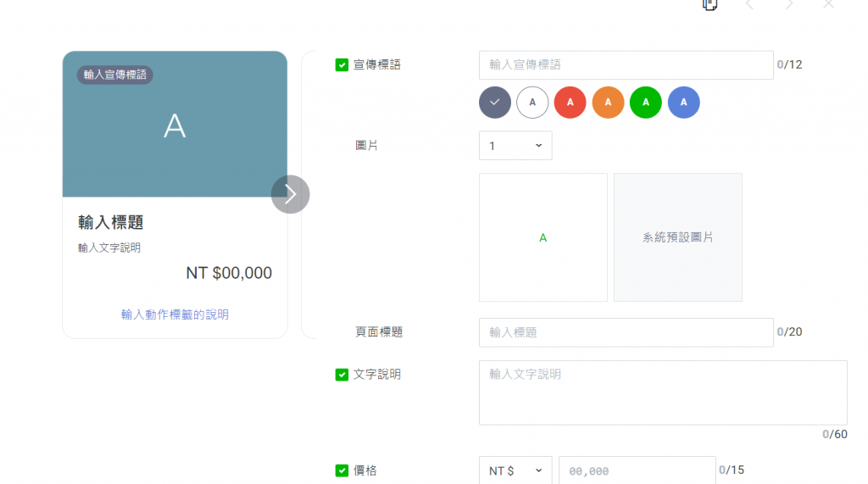Screen dimensions: 868x484
Task: Select the green label color swatch
Action: [x=645, y=103]
